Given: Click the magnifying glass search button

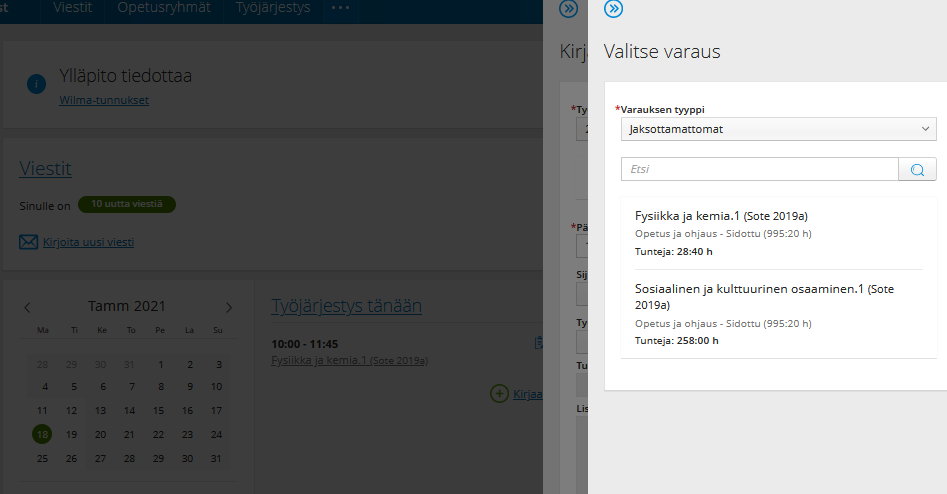Looking at the screenshot, I should coord(917,169).
